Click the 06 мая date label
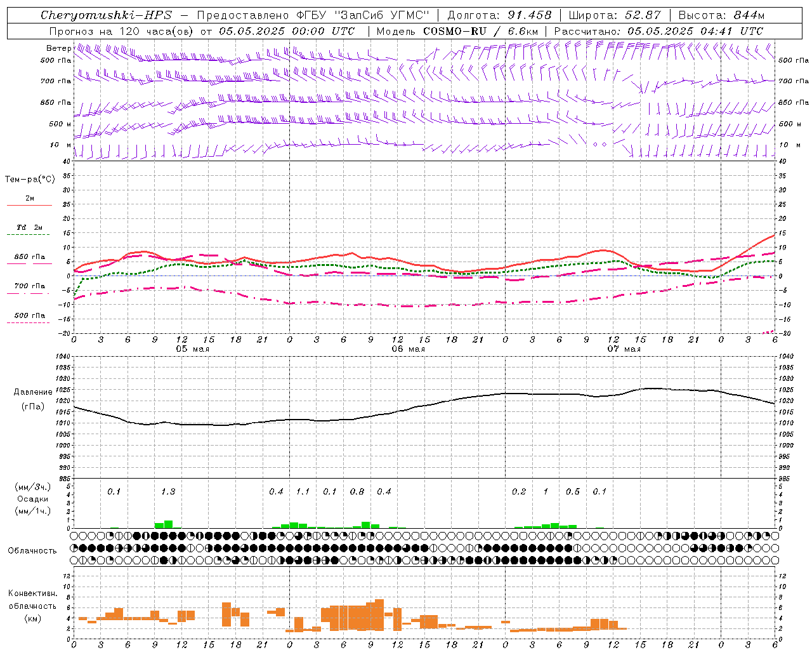Viewport: 812px width, 650px height. click(408, 349)
